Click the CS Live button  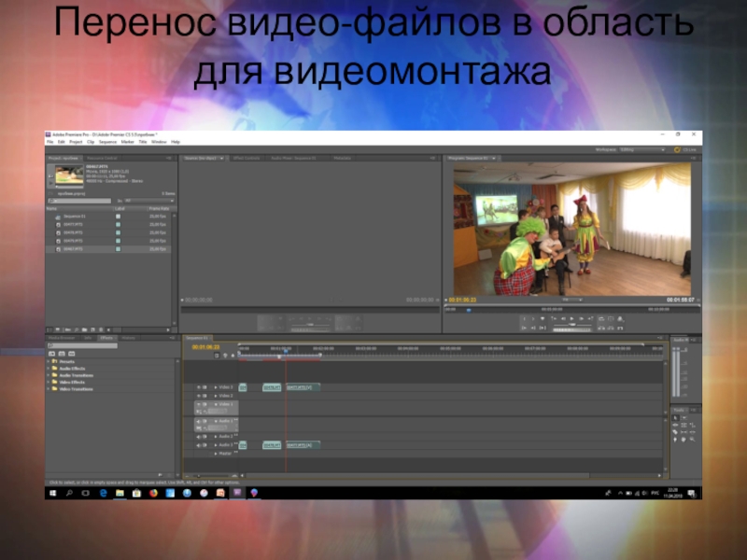click(x=688, y=149)
